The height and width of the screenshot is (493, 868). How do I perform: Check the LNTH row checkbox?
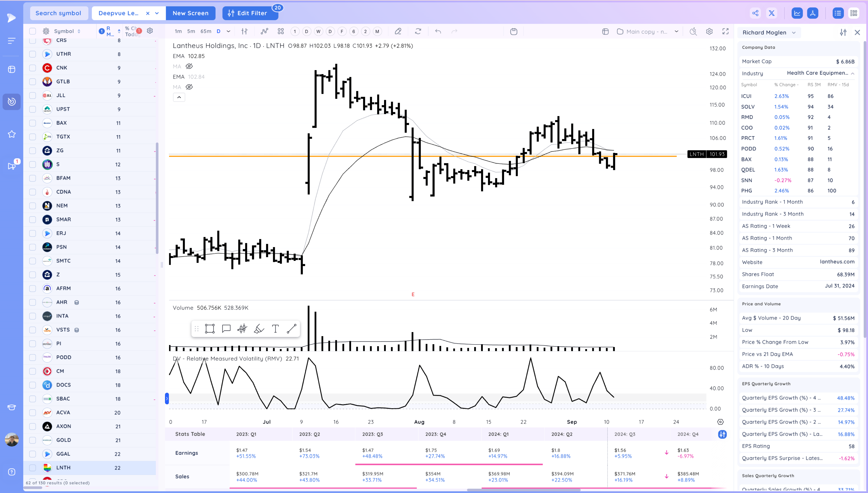pos(33,468)
